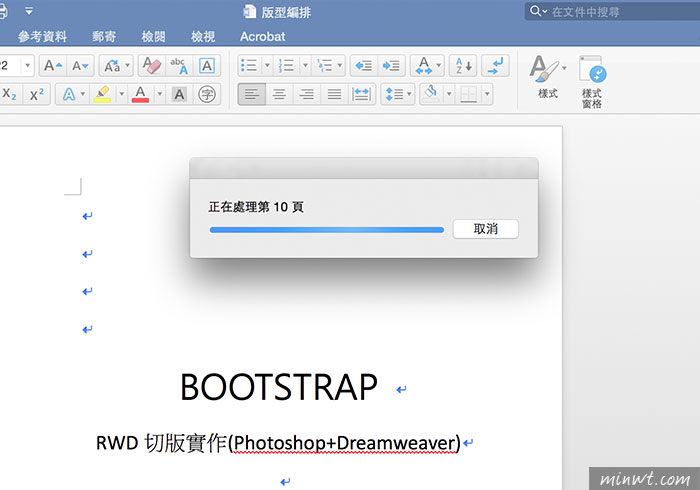
Task: Center align text
Action: click(x=279, y=94)
